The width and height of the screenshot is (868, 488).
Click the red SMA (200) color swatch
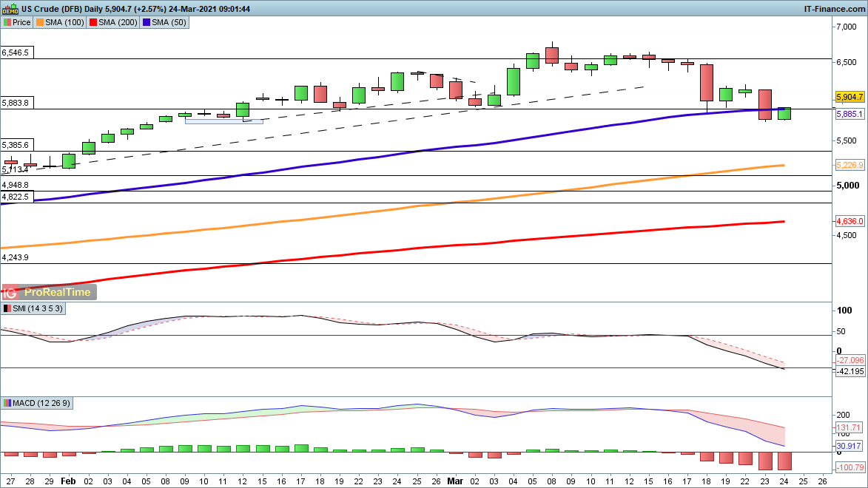click(92, 23)
